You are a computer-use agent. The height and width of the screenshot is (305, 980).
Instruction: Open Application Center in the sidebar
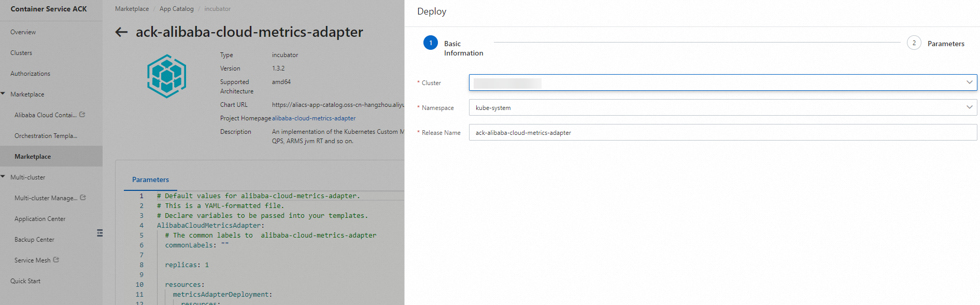coord(40,219)
